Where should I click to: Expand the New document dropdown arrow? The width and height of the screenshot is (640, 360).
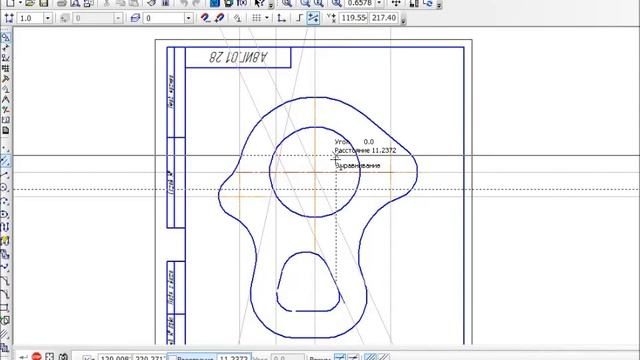coord(20,3)
